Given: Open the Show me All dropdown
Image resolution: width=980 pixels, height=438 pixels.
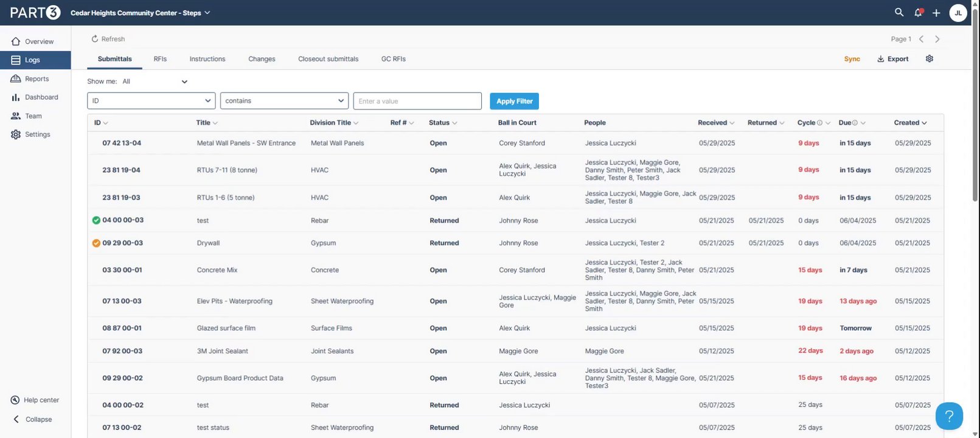Looking at the screenshot, I should [x=155, y=82].
